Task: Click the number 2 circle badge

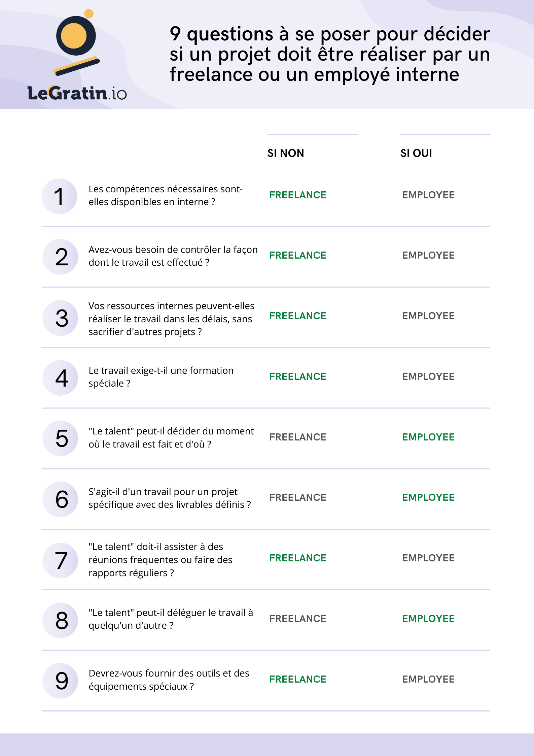Action: click(x=61, y=257)
